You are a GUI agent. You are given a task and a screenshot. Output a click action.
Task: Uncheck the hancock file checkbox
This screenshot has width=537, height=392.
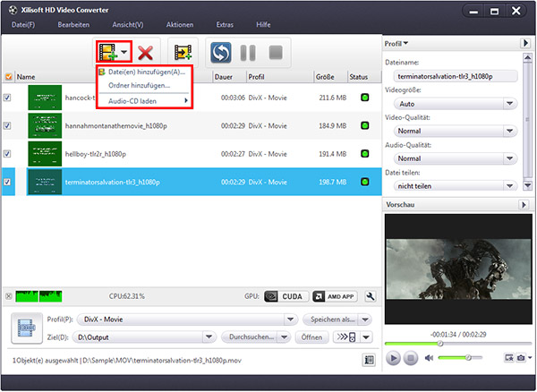click(7, 98)
